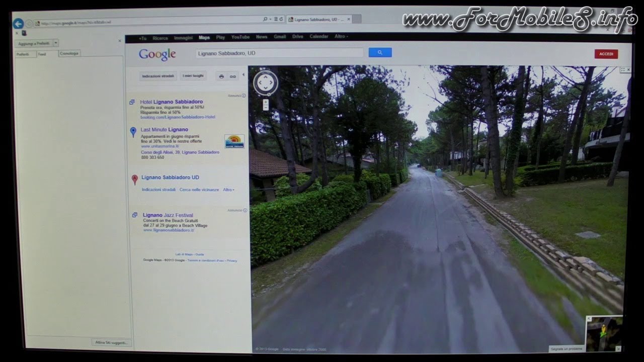The image size is (644, 362).
Task: Toggle full screen Street View icon
Action: click(x=622, y=69)
